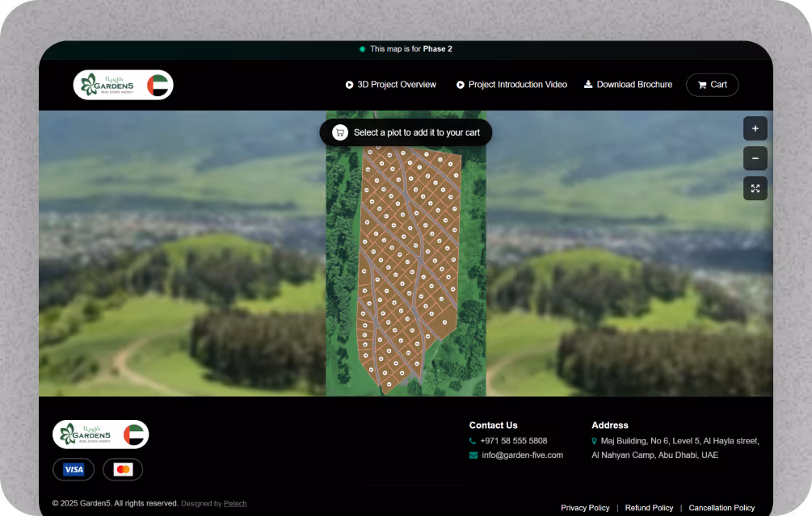Viewport: 812px width, 516px height.
Task: Click the Visa payment badge
Action: [x=74, y=469]
